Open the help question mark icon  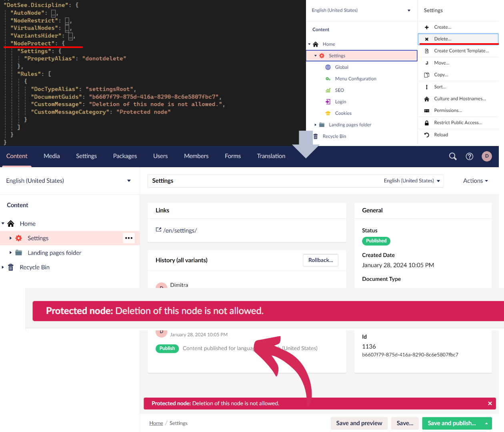coord(470,156)
